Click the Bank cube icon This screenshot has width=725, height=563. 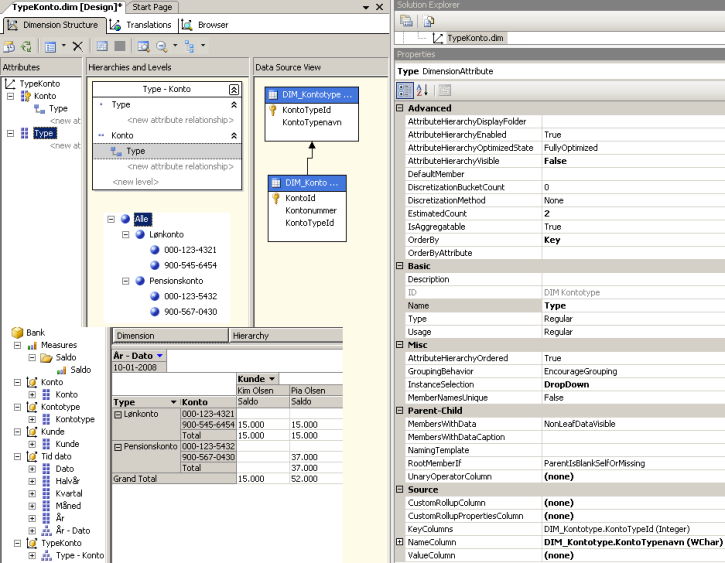click(x=17, y=332)
